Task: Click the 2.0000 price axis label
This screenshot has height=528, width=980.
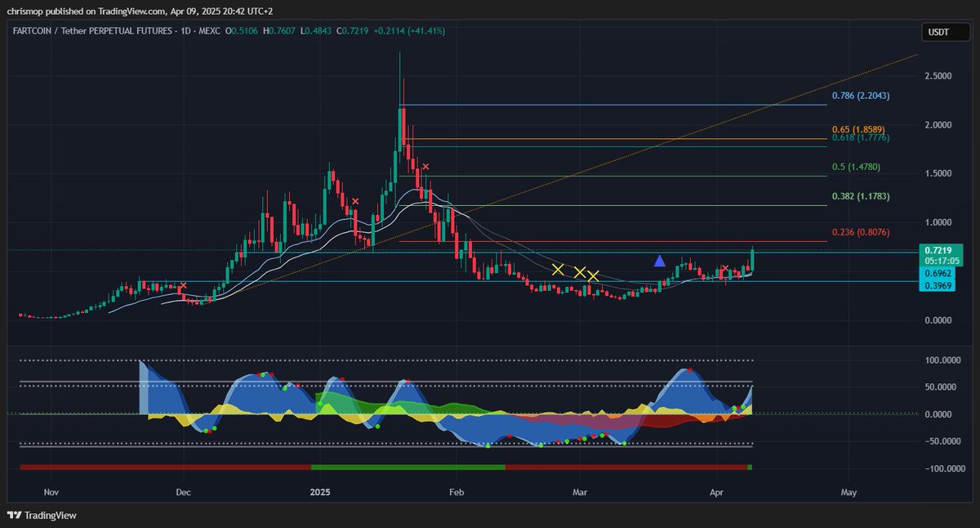Action: (938, 125)
